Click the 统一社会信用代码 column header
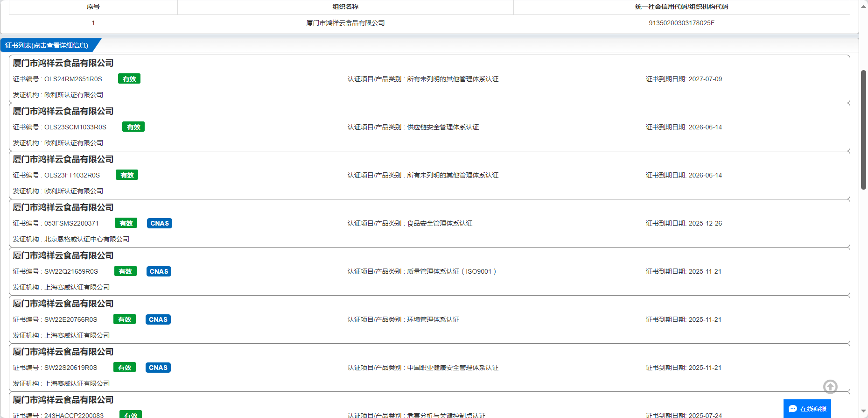This screenshot has height=418, width=868. pos(681,7)
